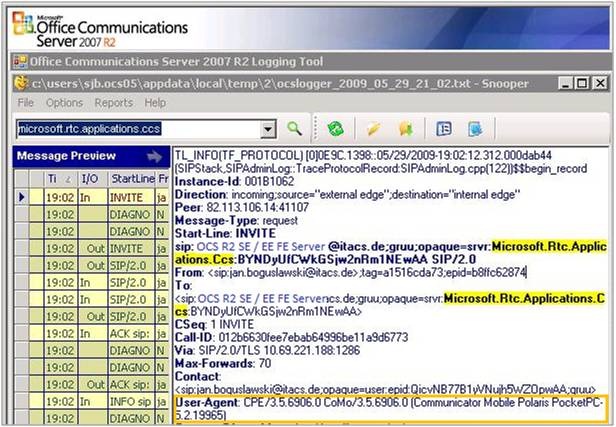Select the Out ACK sip: row
This screenshot has height=427, width=616.
pos(92,385)
